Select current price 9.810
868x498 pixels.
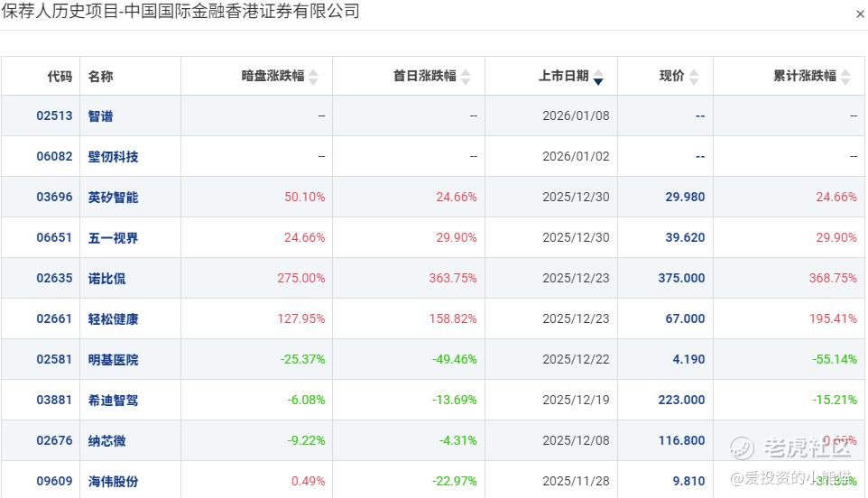coord(688,481)
